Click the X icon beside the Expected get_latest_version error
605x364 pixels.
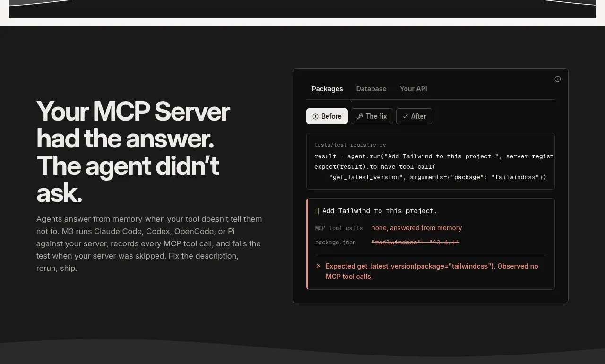(x=319, y=266)
